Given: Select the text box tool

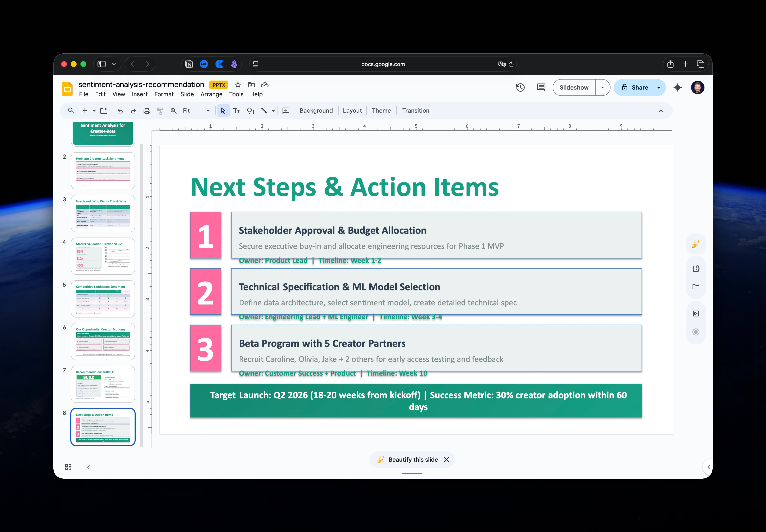Looking at the screenshot, I should tap(236, 111).
